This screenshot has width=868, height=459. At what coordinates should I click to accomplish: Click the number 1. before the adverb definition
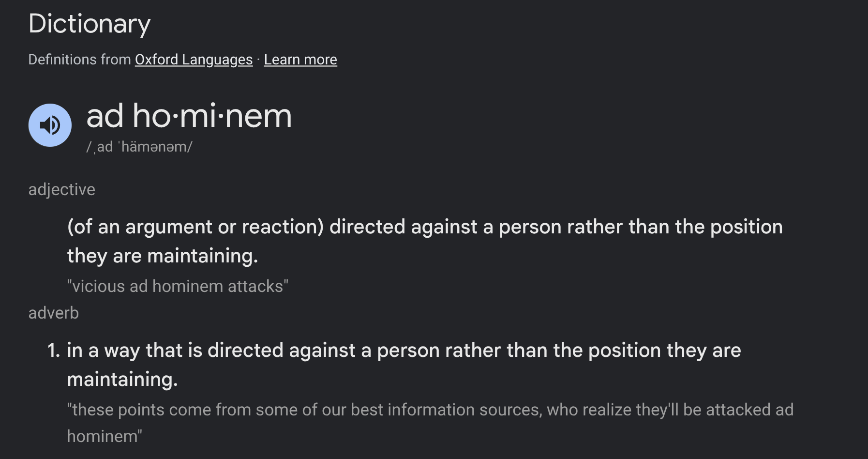54,351
